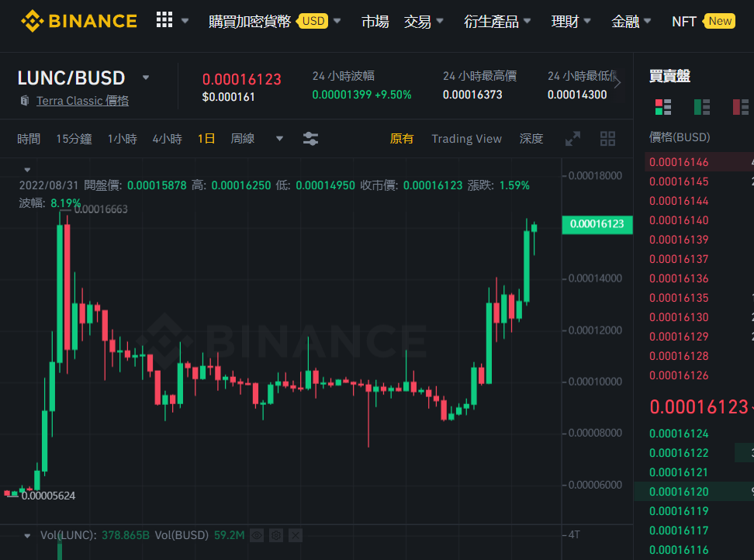This screenshot has width=754, height=560.
Task: Click the large last price 0.00016123 in order book
Action: click(699, 407)
